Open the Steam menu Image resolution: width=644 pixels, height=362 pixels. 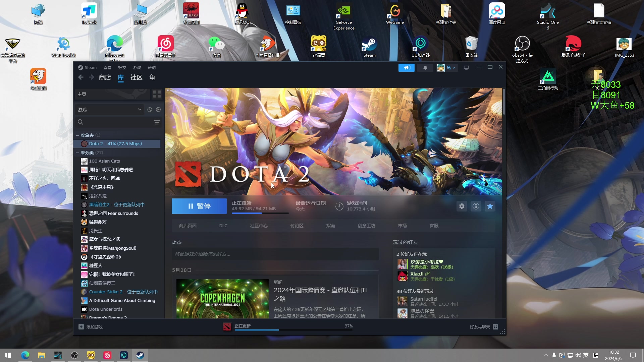click(x=88, y=68)
